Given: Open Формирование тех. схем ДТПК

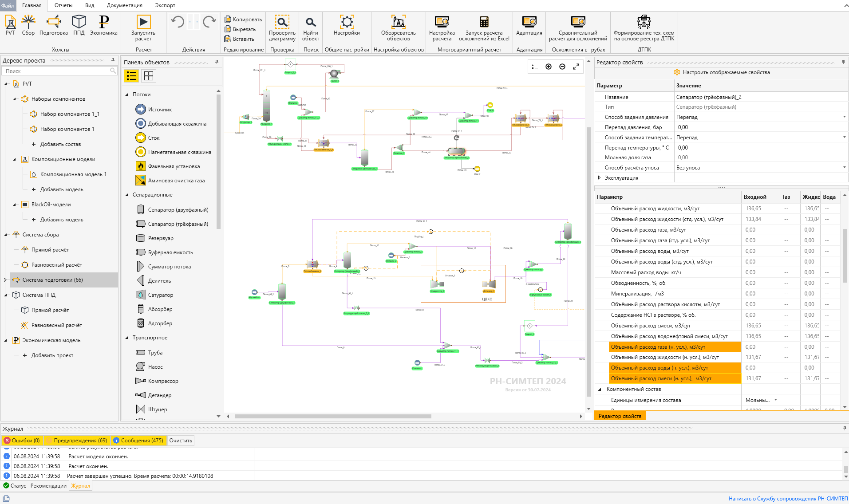Looking at the screenshot, I should pos(644,28).
